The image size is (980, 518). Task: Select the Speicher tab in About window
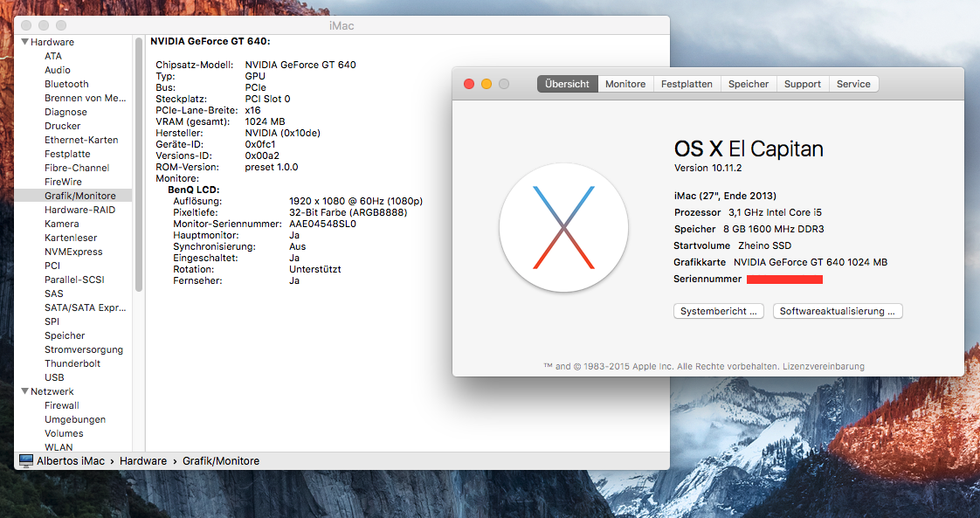coord(749,84)
